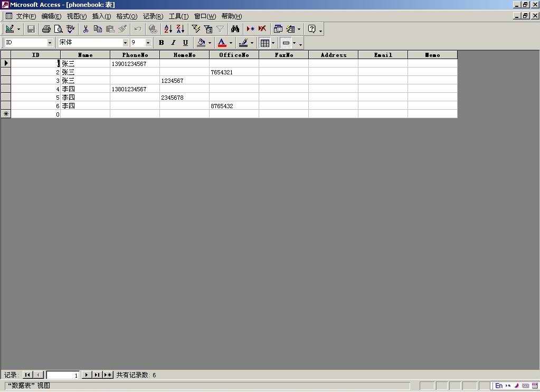This screenshot has width=540, height=392.
Task: Click the row selector for record 4
Action: [x=6, y=89]
